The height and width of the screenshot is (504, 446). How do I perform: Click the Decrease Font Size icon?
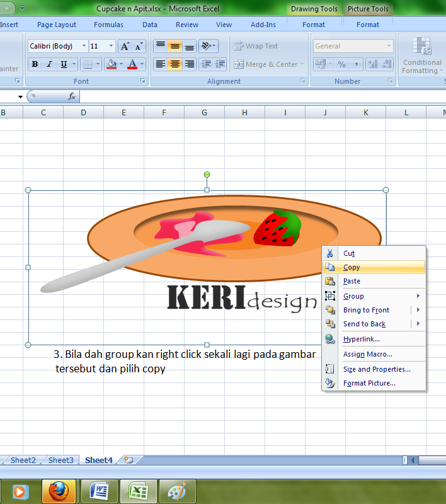[139, 46]
